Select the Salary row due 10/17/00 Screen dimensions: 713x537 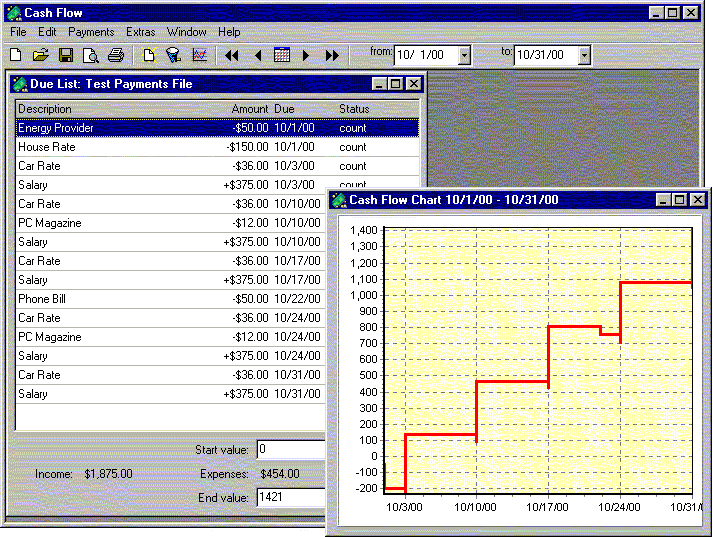click(171, 280)
